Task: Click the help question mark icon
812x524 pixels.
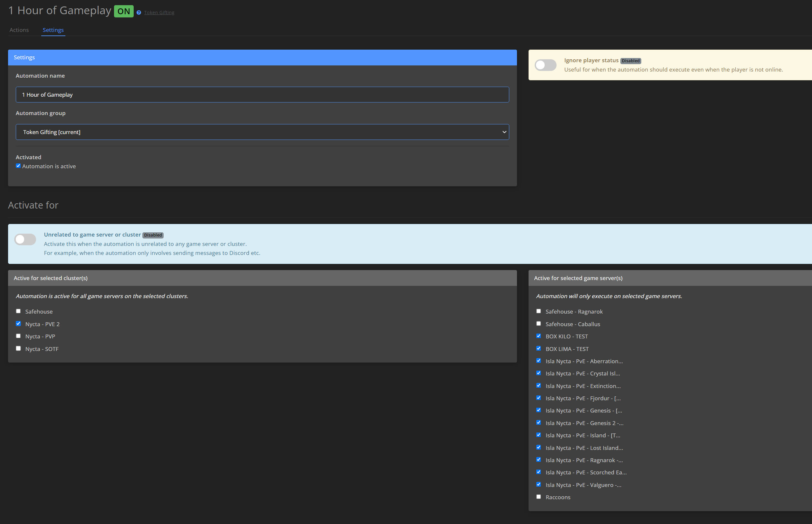Action: click(139, 12)
